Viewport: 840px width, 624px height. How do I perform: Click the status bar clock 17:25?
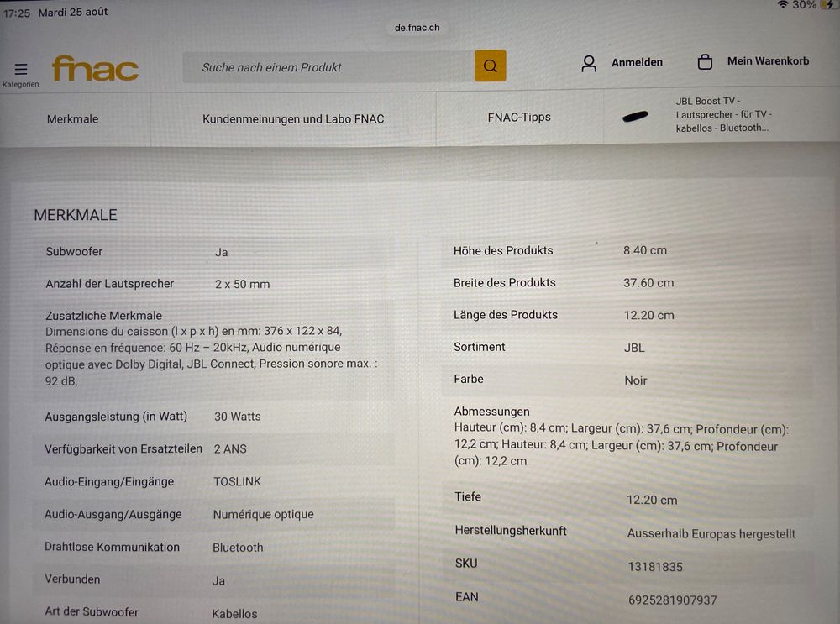[x=17, y=13]
